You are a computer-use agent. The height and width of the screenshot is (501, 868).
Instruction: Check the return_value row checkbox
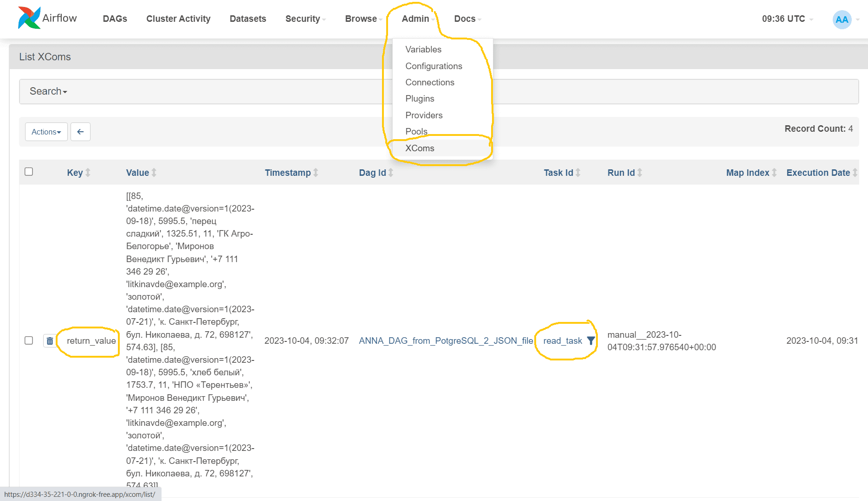click(x=29, y=340)
